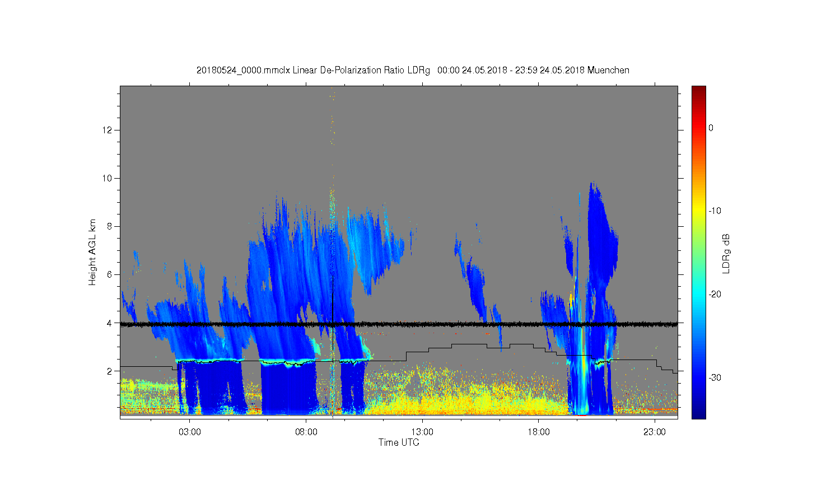
Task: Click the 18:00 time tick label
Action: [x=539, y=432]
